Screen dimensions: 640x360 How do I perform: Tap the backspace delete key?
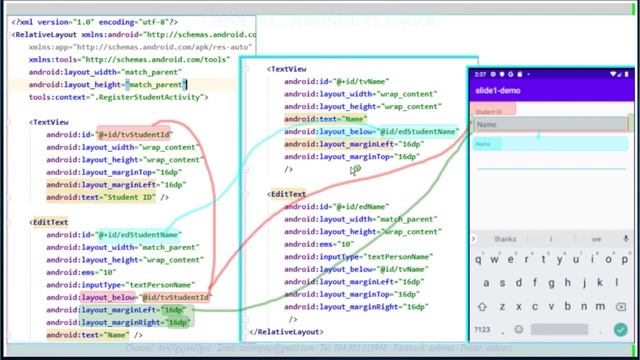pos(621,307)
